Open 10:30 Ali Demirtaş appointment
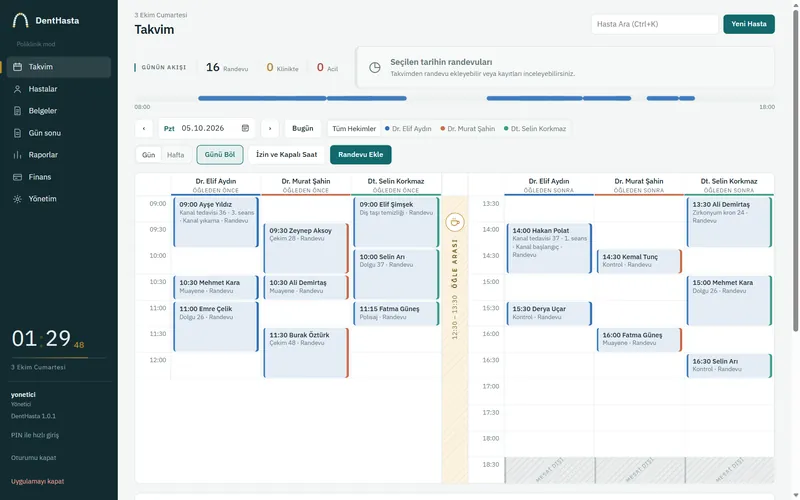The width and height of the screenshot is (800, 500). pyautogui.click(x=306, y=287)
